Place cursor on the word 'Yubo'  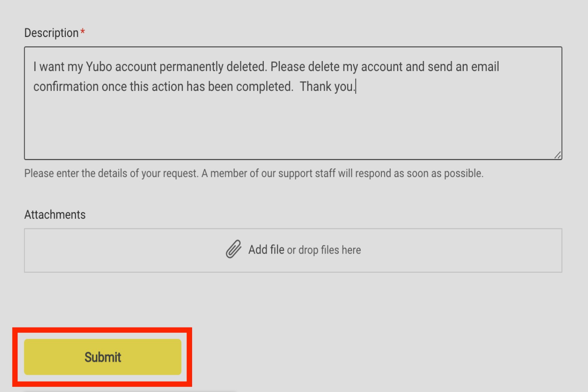99,67
